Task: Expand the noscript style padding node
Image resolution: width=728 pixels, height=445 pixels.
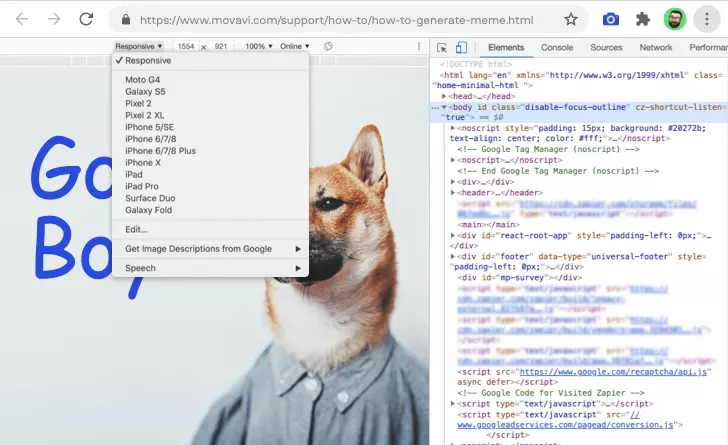Action: (x=453, y=128)
